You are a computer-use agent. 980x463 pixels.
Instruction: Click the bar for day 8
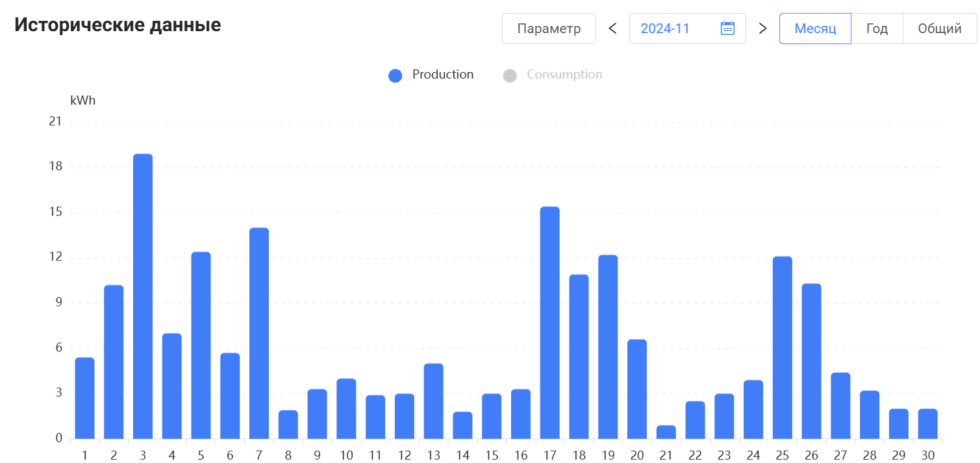point(288,425)
